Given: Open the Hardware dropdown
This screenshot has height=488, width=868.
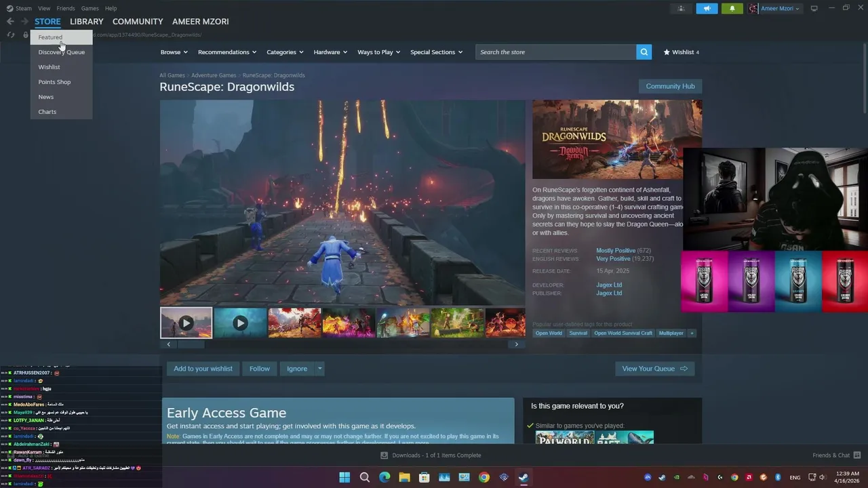Looking at the screenshot, I should coord(330,52).
